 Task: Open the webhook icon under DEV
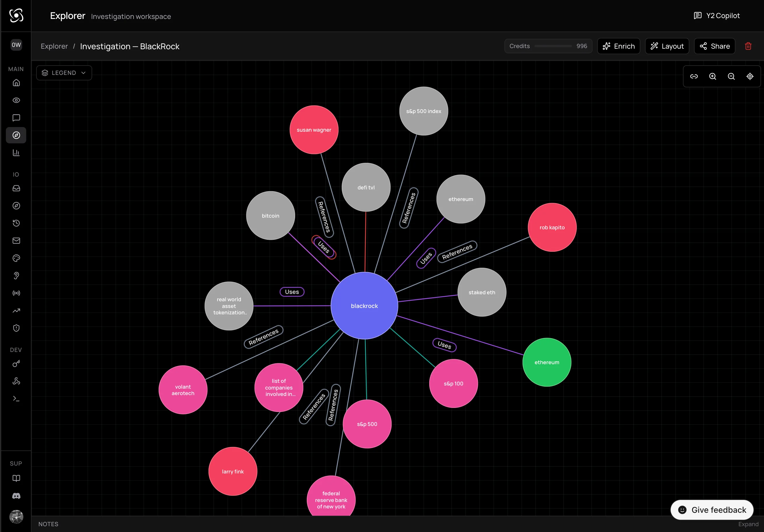pos(16,381)
